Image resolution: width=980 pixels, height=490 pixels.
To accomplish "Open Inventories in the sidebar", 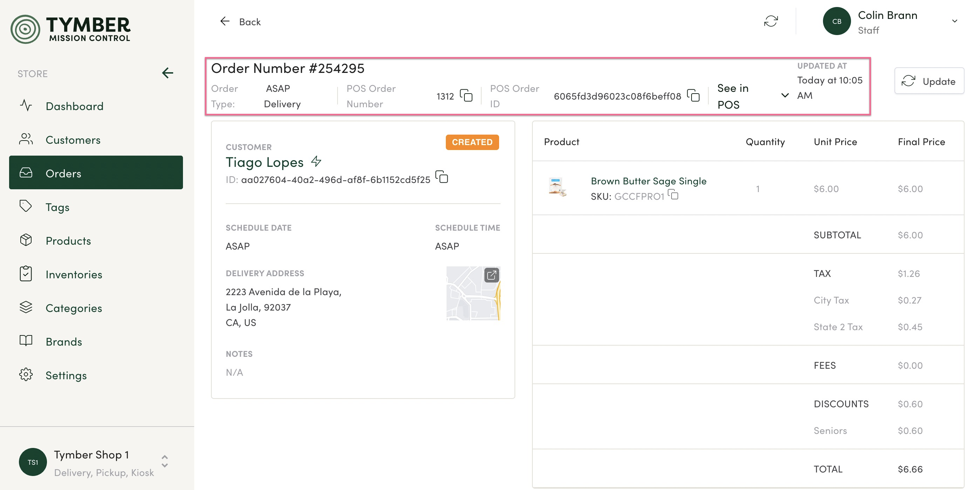I will [x=96, y=274].
